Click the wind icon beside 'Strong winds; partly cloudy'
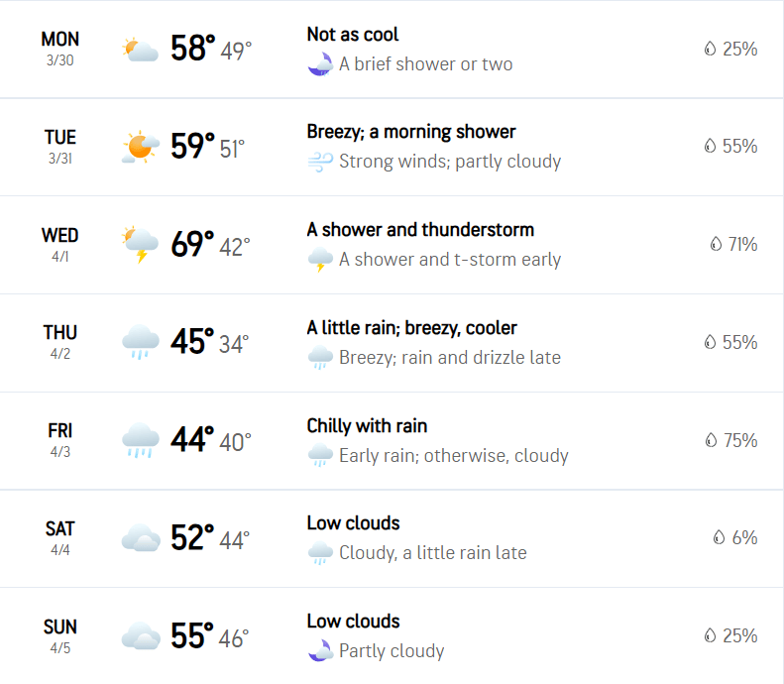The width and height of the screenshot is (784, 684). 320,162
